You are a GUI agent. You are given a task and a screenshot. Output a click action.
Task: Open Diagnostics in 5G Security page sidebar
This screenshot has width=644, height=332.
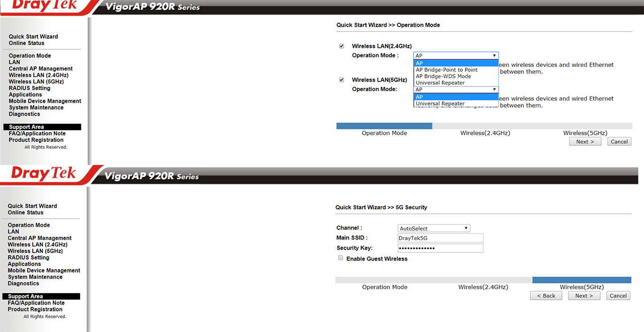[23, 284]
